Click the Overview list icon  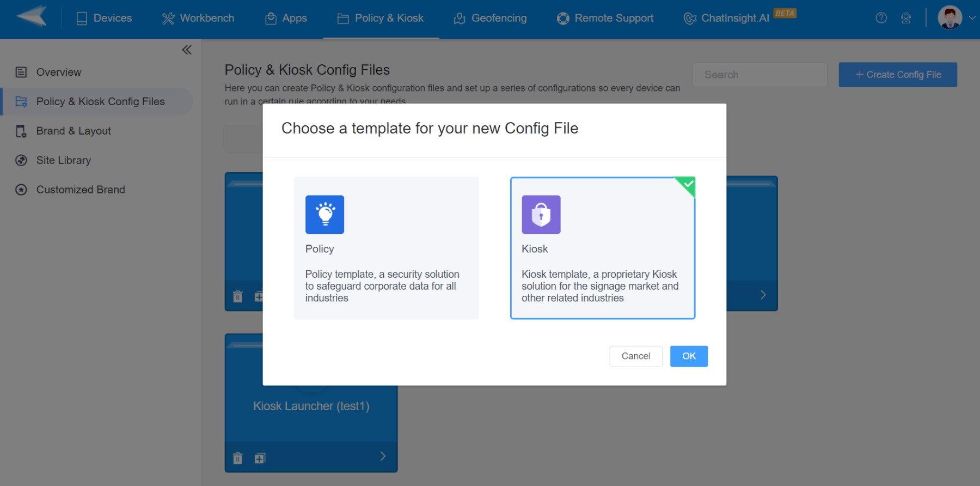[21, 72]
